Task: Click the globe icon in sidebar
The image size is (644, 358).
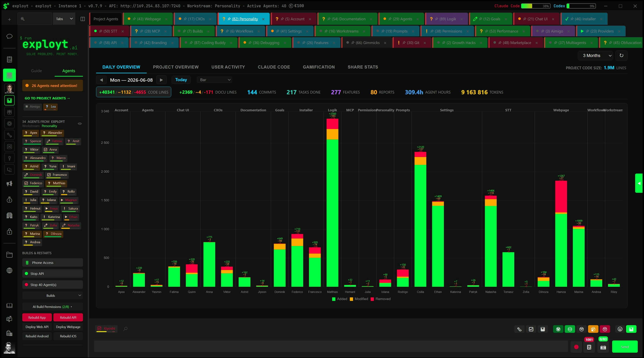Action: pyautogui.click(x=9, y=270)
